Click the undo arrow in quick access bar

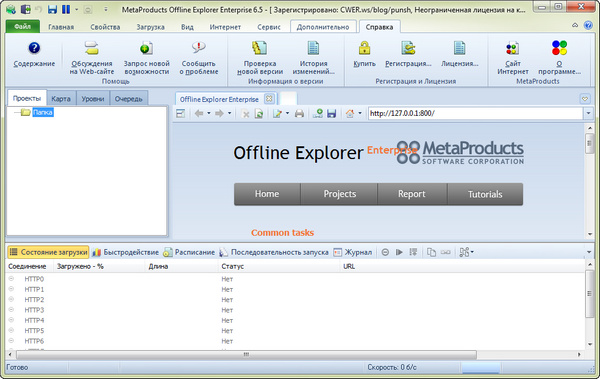click(39, 9)
